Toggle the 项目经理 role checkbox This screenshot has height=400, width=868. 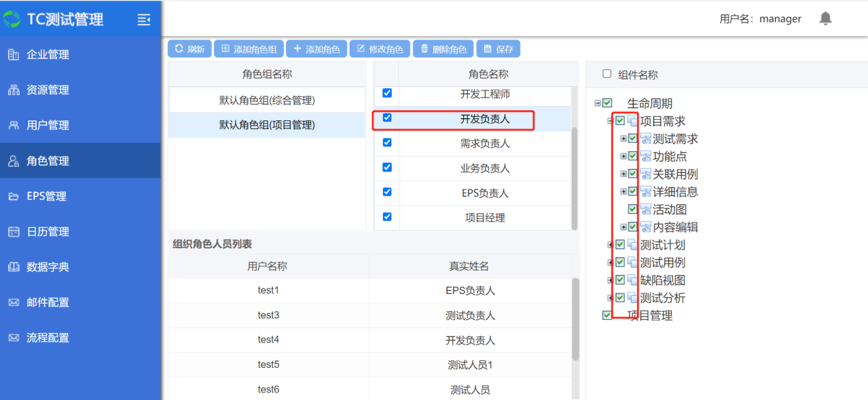(x=387, y=217)
